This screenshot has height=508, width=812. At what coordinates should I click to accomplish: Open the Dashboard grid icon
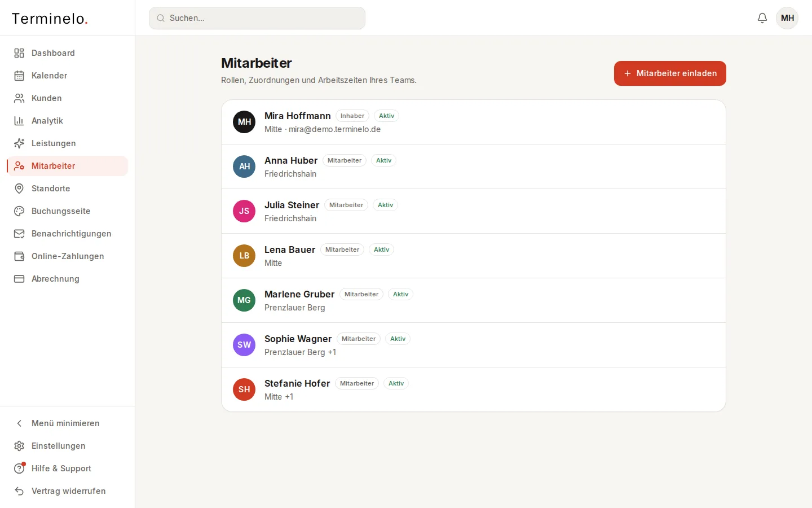pyautogui.click(x=19, y=53)
